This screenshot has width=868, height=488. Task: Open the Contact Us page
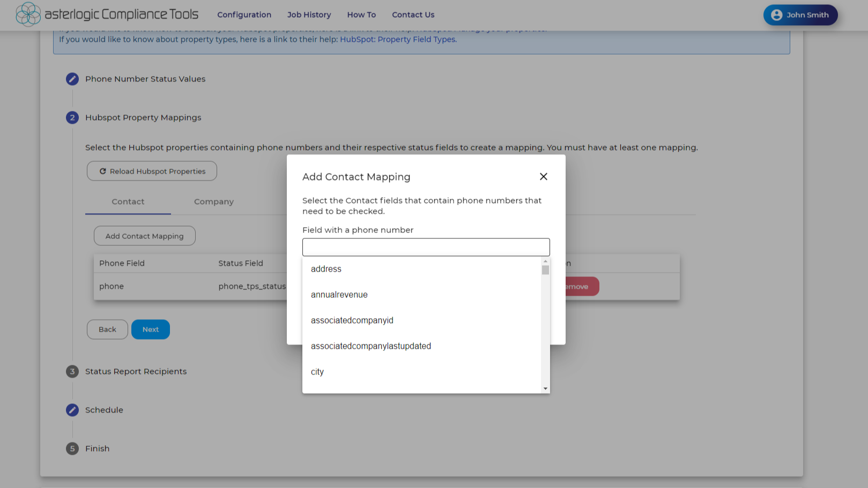(413, 14)
